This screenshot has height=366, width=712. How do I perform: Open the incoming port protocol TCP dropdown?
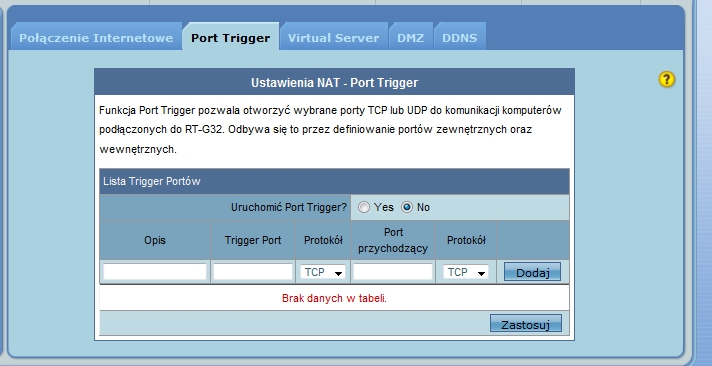pyautogui.click(x=466, y=272)
